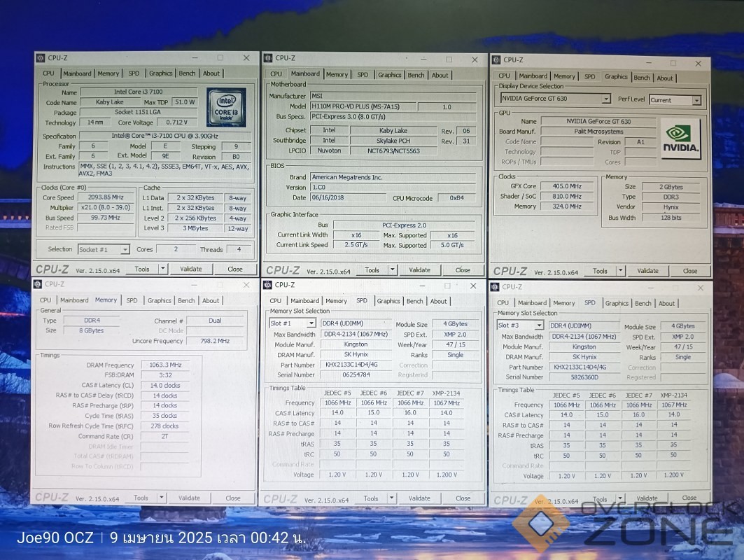Expand the Tools arrow in the Slot #1 SPD window
The width and height of the screenshot is (744, 560).
coord(391,498)
